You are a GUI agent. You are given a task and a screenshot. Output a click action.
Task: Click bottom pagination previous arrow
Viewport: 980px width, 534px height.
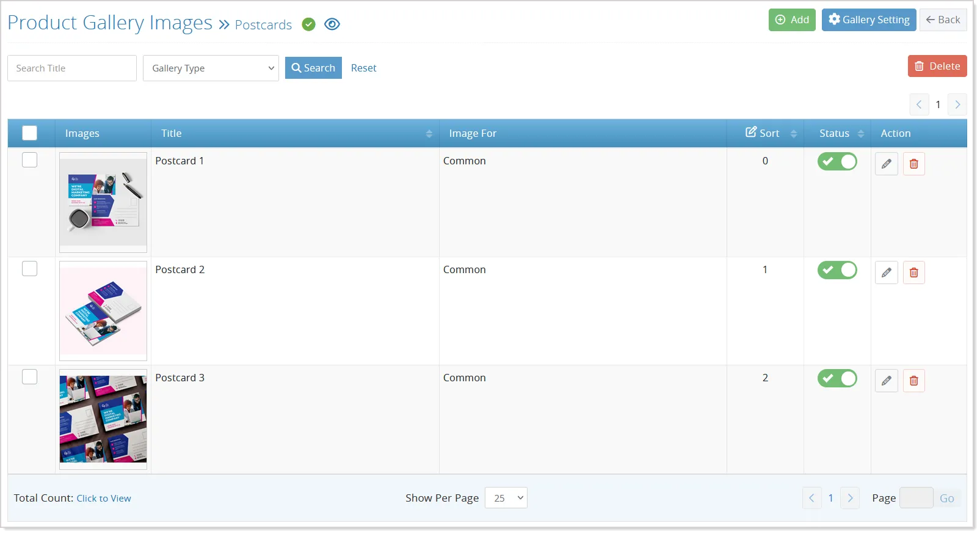(811, 498)
